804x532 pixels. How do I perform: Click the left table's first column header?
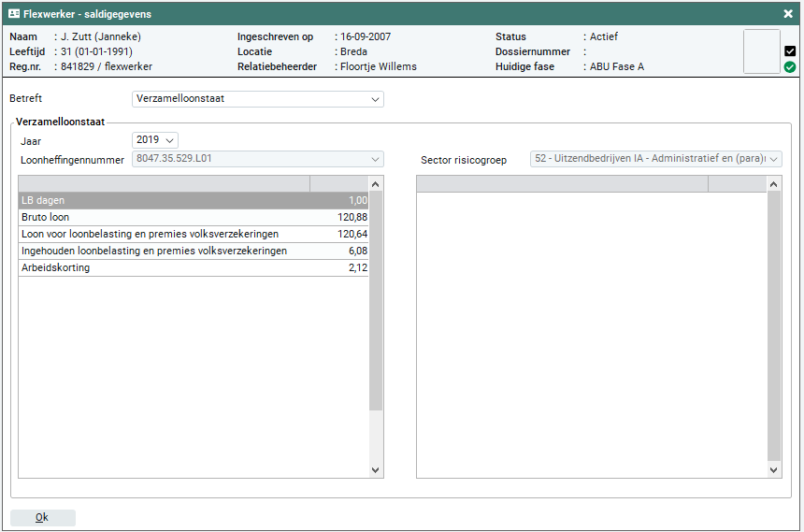[x=165, y=184]
